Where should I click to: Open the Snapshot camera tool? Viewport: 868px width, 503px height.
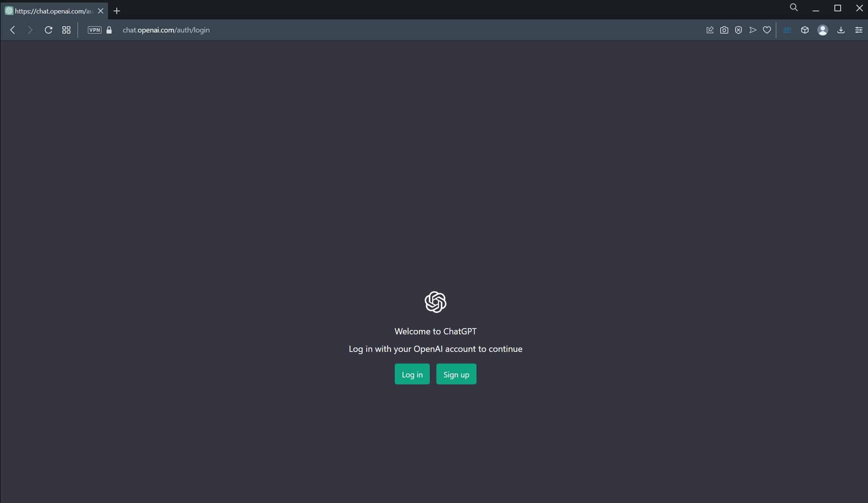(724, 30)
